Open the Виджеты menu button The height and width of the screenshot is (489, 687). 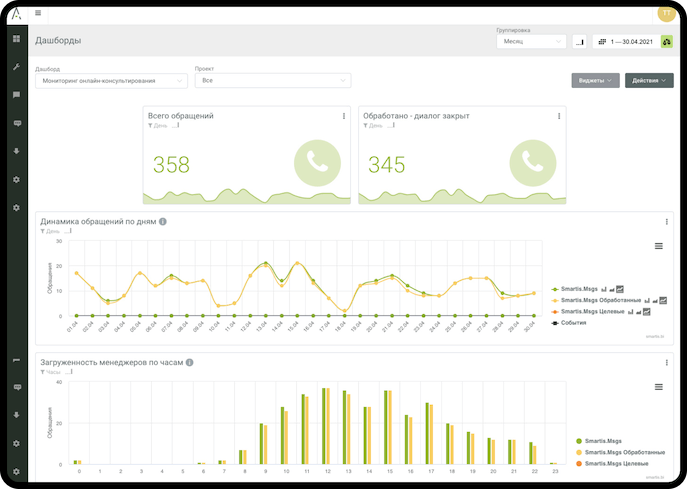[595, 80]
